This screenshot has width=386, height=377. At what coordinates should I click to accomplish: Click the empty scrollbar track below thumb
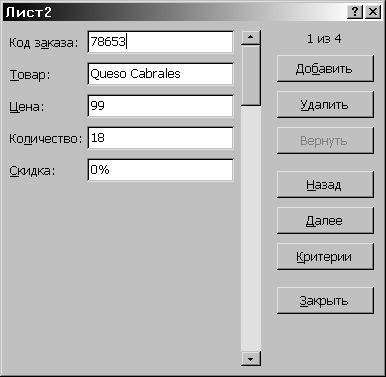point(251,228)
